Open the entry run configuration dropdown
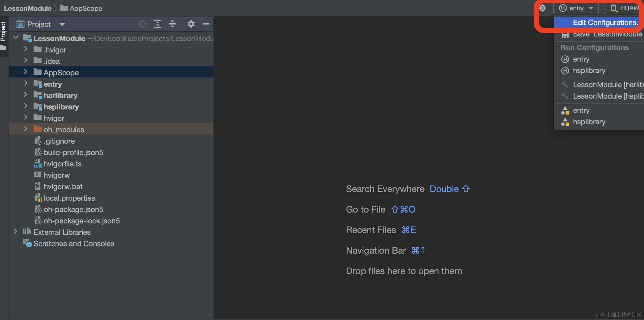This screenshot has width=644, height=320. pos(576,8)
